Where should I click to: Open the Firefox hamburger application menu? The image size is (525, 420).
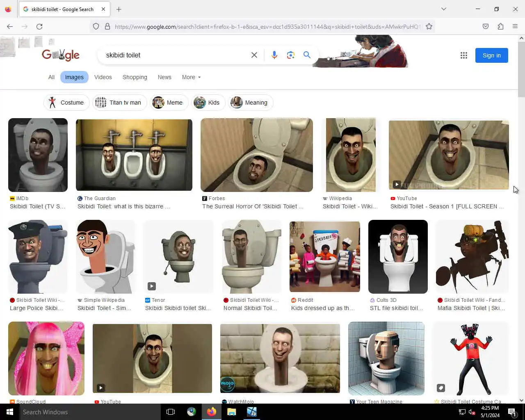click(x=515, y=26)
